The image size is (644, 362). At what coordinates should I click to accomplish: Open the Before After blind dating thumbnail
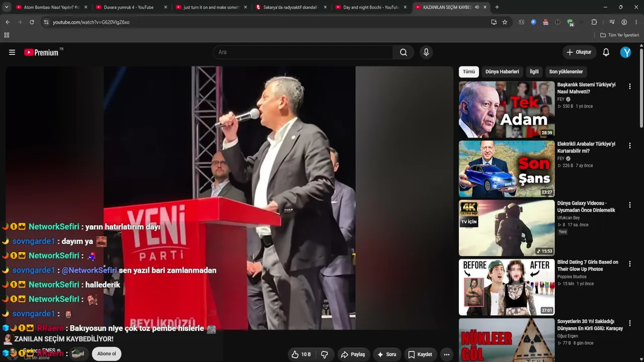(x=507, y=287)
